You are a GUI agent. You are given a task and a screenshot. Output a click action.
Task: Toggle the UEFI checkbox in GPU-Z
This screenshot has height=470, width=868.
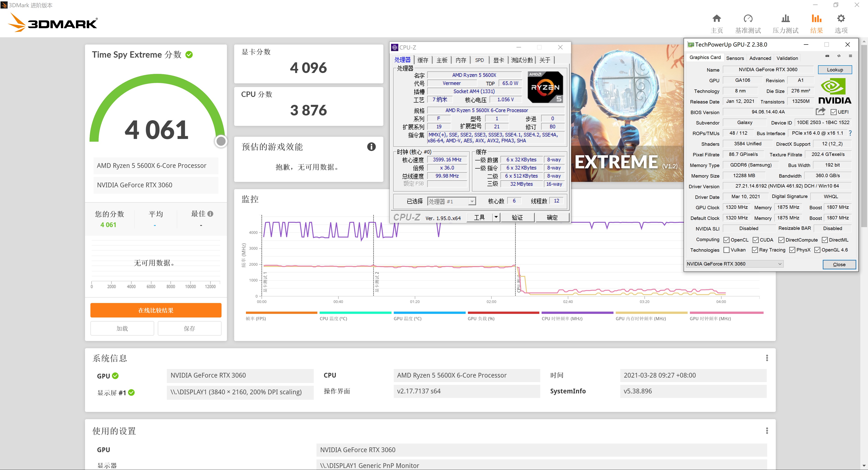(x=834, y=112)
